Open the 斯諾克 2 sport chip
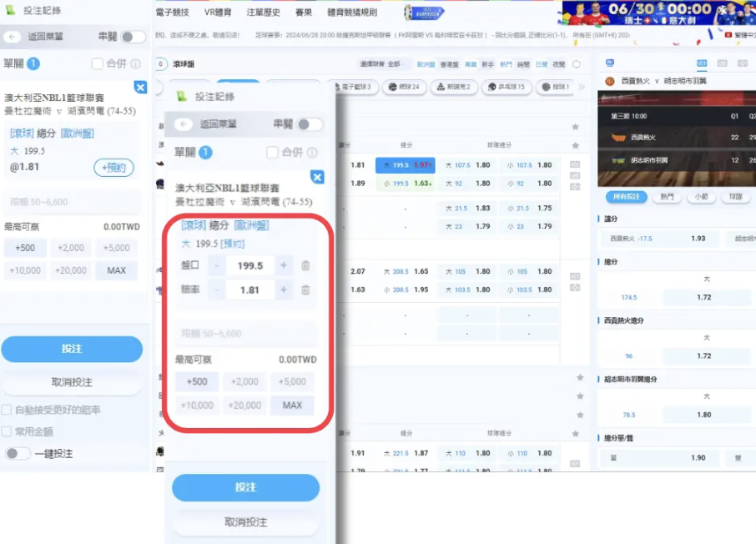Viewport: 756px width, 544px height. pos(456,87)
